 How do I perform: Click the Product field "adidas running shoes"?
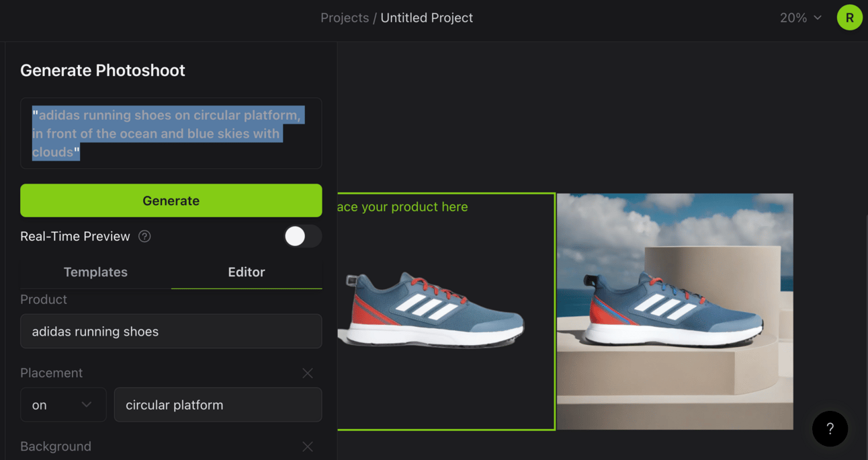pyautogui.click(x=171, y=331)
